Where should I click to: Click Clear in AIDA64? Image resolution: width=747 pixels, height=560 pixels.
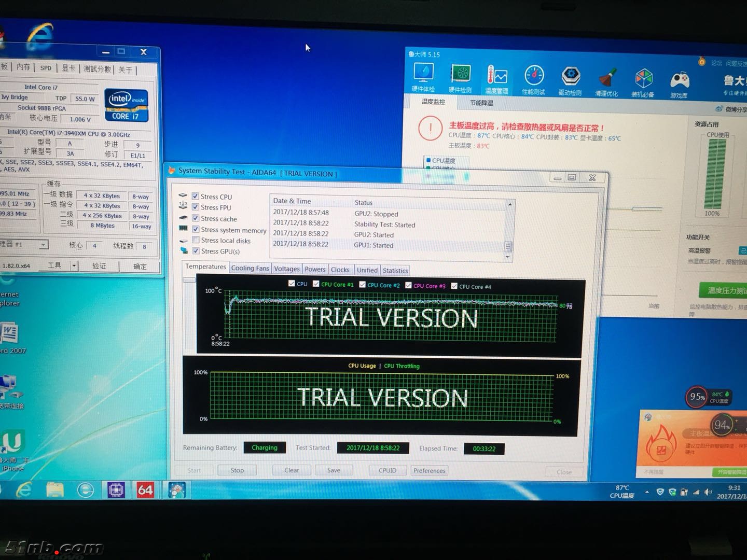[292, 470]
